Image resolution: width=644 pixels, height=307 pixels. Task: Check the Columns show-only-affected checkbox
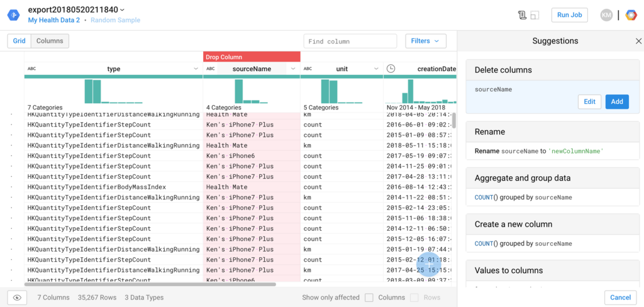[369, 298]
